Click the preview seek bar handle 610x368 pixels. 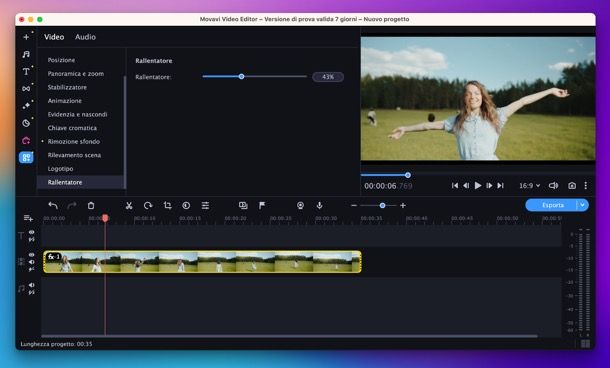coord(408,175)
